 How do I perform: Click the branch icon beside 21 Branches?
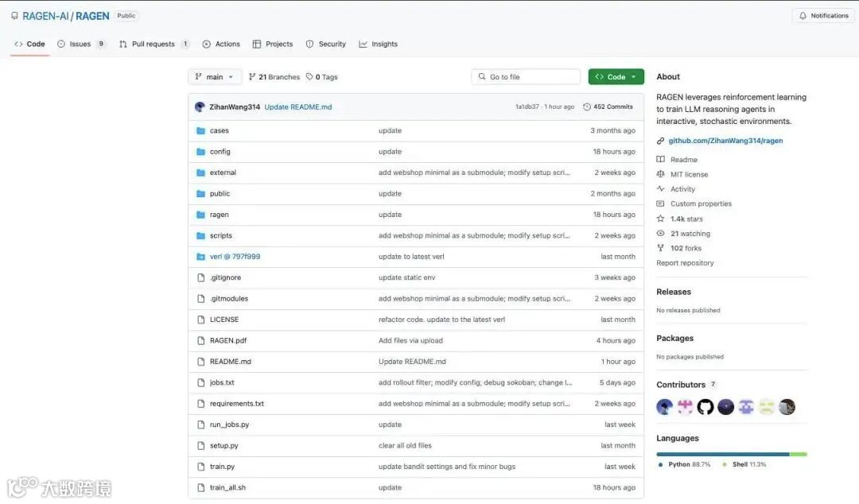tap(252, 76)
